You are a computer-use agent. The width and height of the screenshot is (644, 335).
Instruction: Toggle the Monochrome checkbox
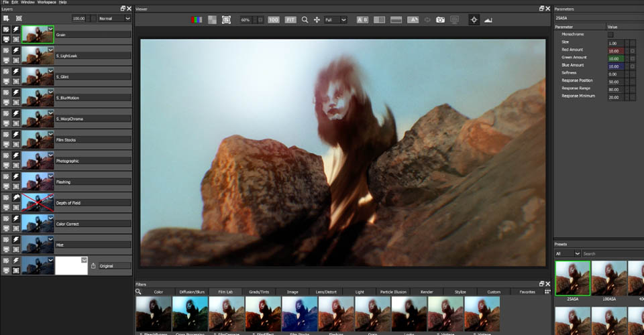click(x=610, y=34)
